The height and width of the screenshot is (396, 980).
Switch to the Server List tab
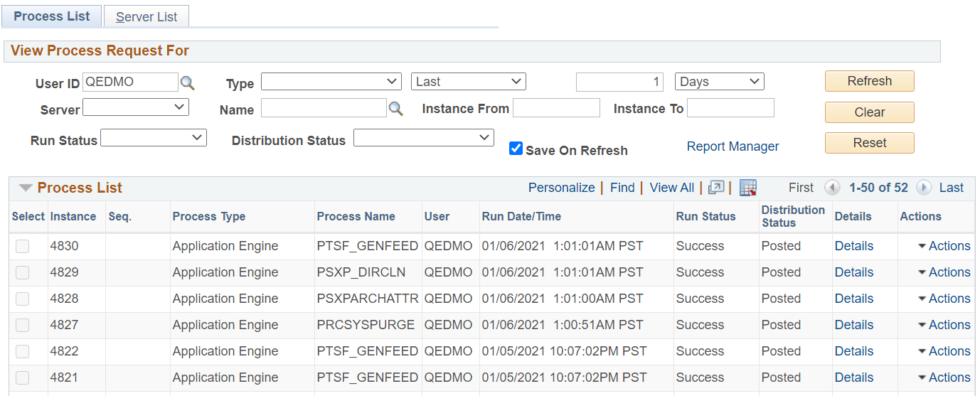point(147,17)
